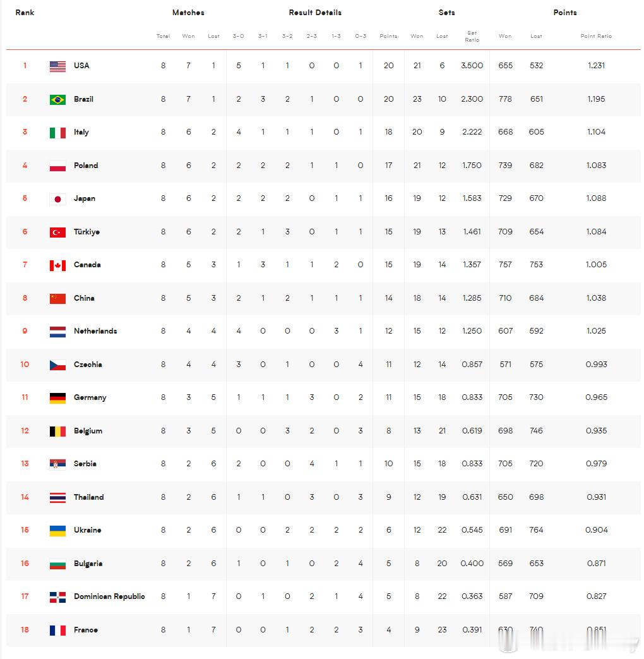Click the Netherlands flag icon

(x=57, y=332)
